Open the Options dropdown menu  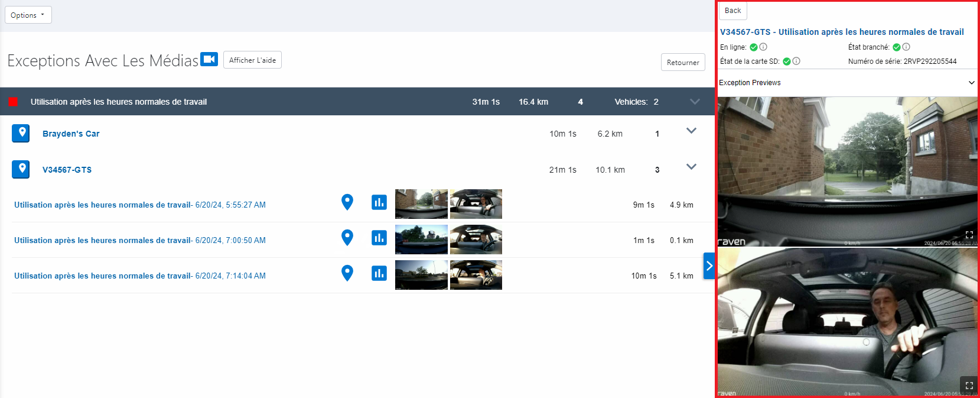pyautogui.click(x=28, y=15)
